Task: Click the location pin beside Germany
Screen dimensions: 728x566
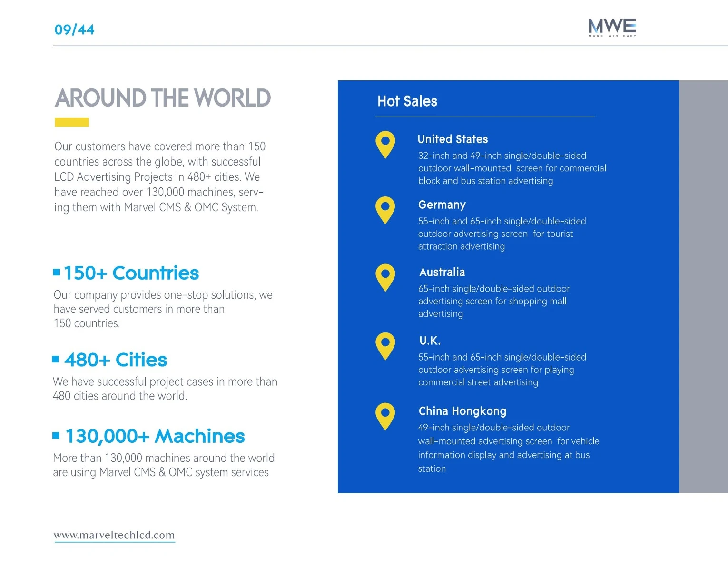Action: (385, 210)
